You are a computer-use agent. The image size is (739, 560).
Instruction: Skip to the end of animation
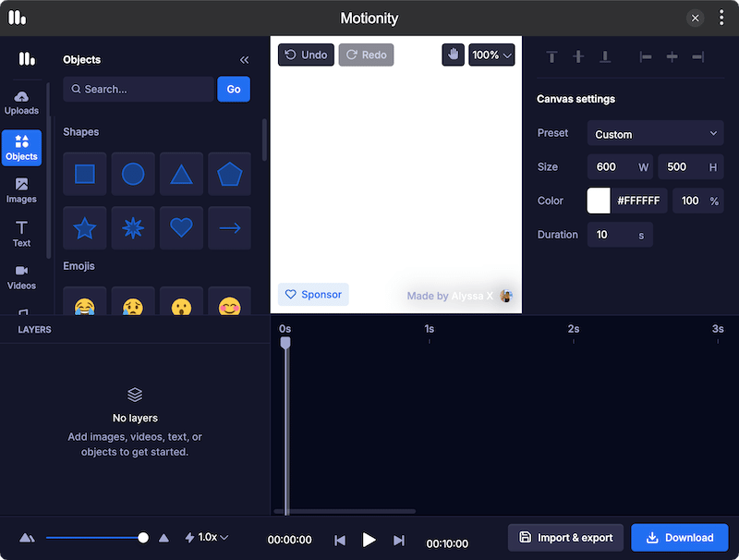(399, 541)
